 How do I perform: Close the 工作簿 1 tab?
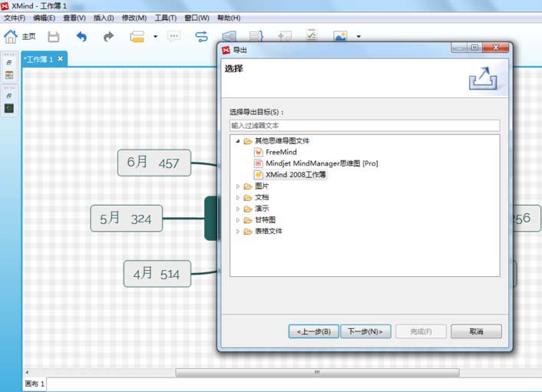click(x=61, y=59)
